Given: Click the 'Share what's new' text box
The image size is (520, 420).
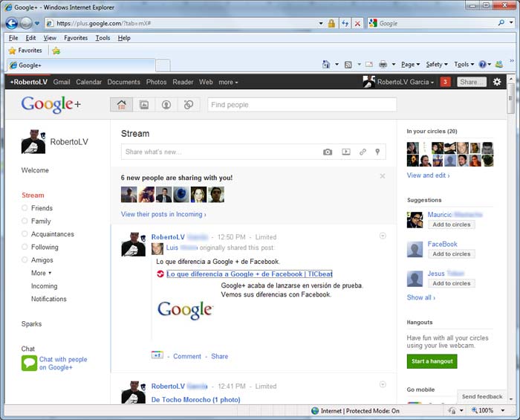Looking at the screenshot, I should point(221,152).
